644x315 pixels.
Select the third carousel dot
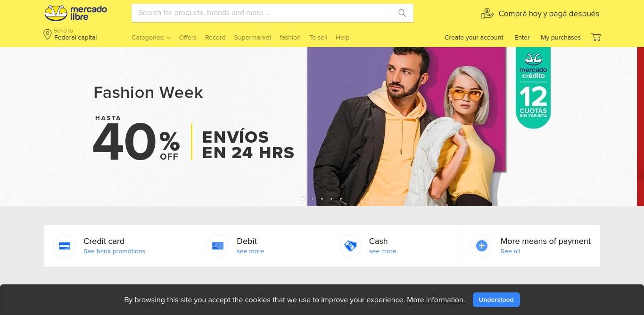322,199
